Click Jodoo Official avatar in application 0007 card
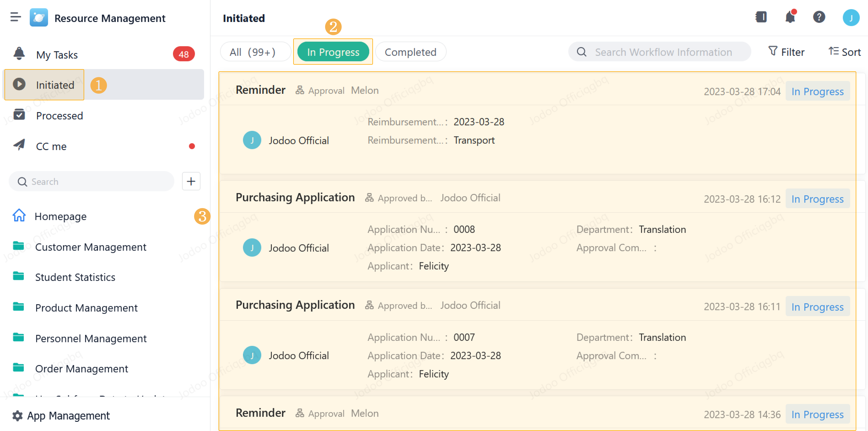This screenshot has width=868, height=431. tap(252, 355)
